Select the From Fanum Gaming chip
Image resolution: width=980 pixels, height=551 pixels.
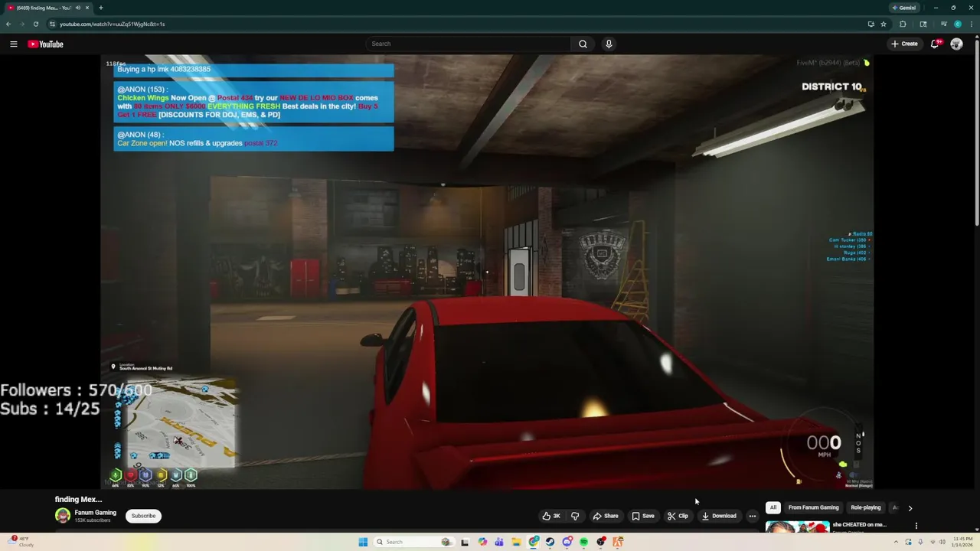pos(813,507)
